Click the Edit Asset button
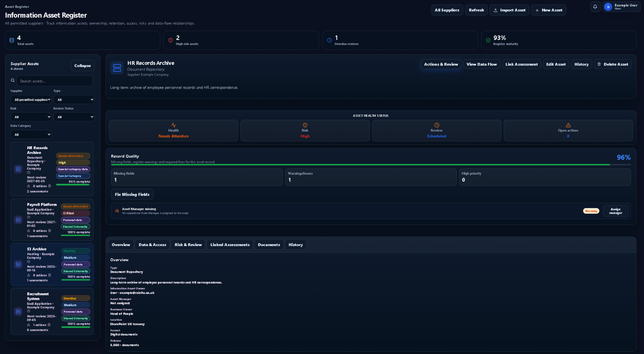Viewport: 644px width, 354px height. 556,64
